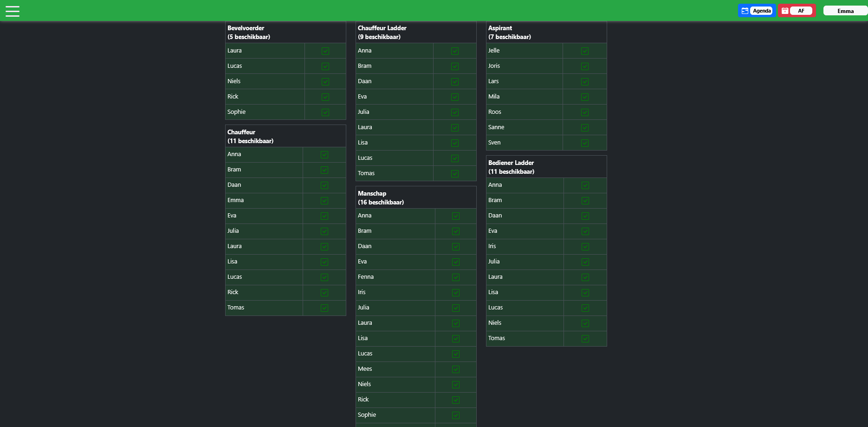This screenshot has width=868, height=427.
Task: Open the hamburger navigation menu
Action: [x=13, y=11]
